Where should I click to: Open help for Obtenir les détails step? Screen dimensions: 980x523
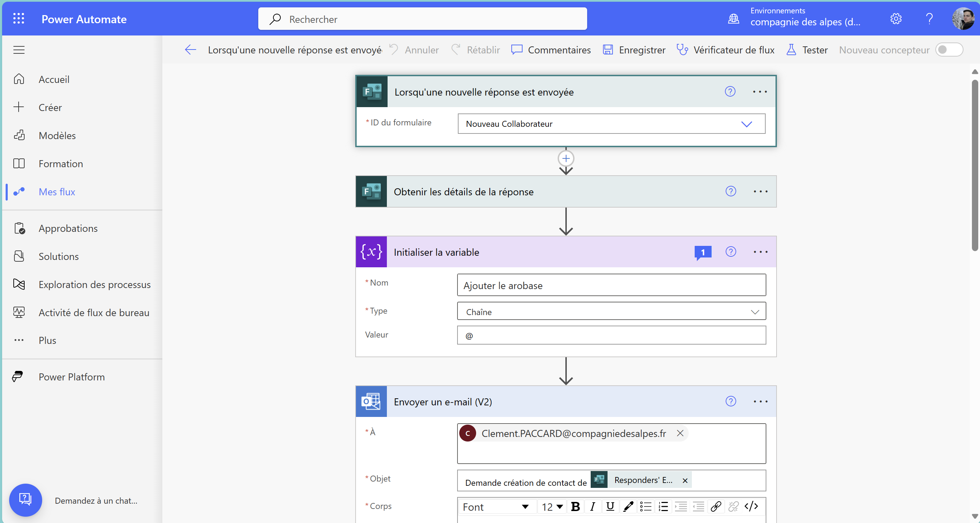[731, 191]
